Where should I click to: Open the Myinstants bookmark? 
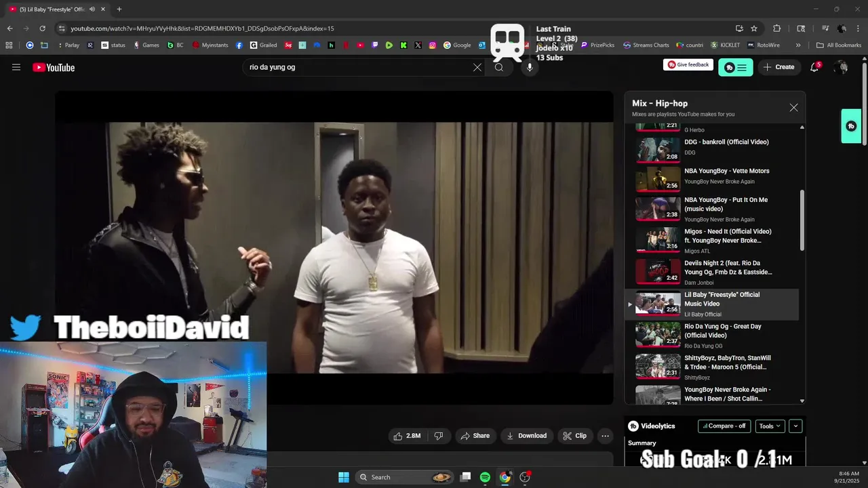click(x=210, y=45)
